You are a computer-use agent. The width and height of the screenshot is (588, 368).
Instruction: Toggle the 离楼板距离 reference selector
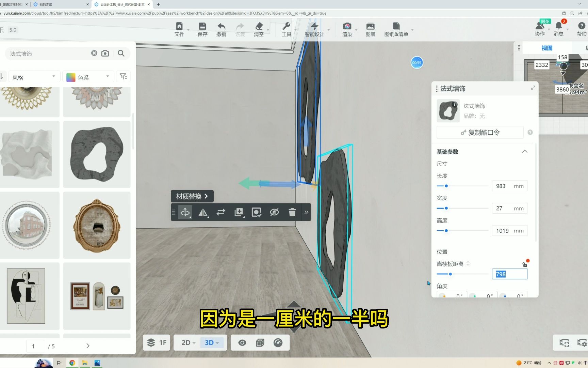(x=468, y=263)
